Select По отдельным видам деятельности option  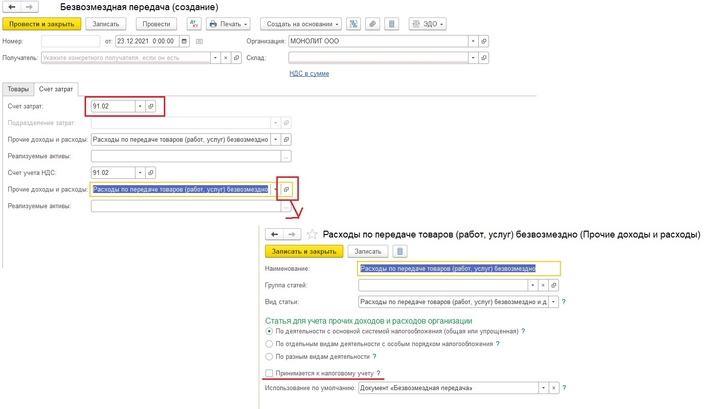click(269, 344)
